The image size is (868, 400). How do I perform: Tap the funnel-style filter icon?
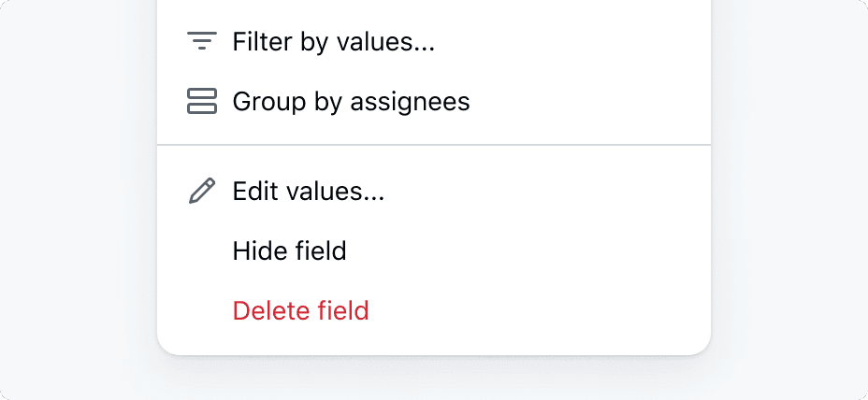[x=202, y=41]
